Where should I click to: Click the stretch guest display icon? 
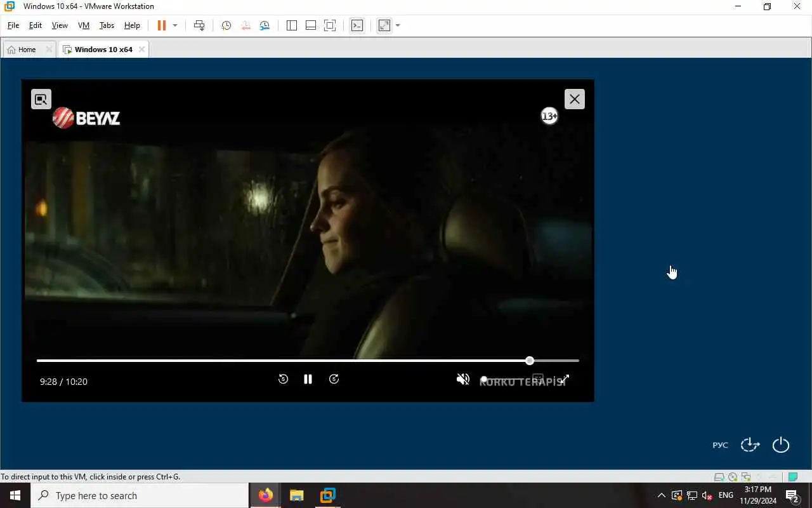pyautogui.click(x=384, y=25)
